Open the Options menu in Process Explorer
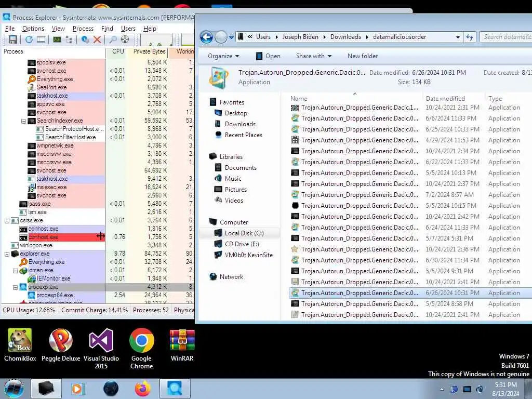 coord(33,29)
